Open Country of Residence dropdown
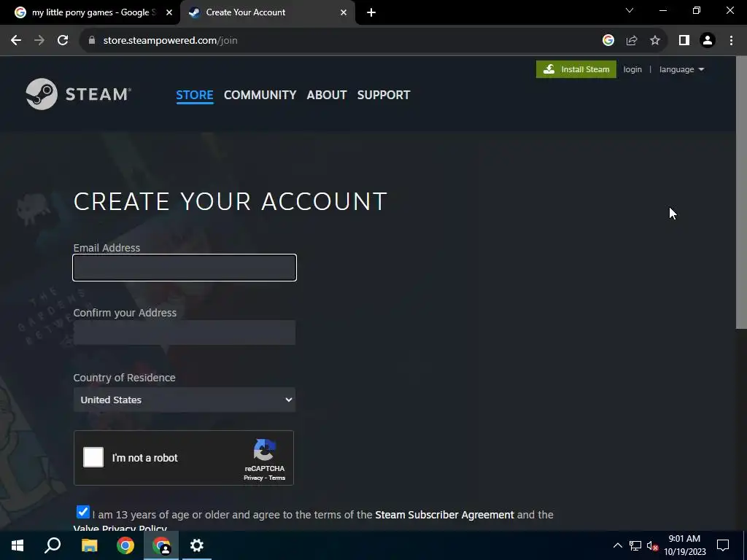Image resolution: width=747 pixels, height=560 pixels. pyautogui.click(x=185, y=400)
